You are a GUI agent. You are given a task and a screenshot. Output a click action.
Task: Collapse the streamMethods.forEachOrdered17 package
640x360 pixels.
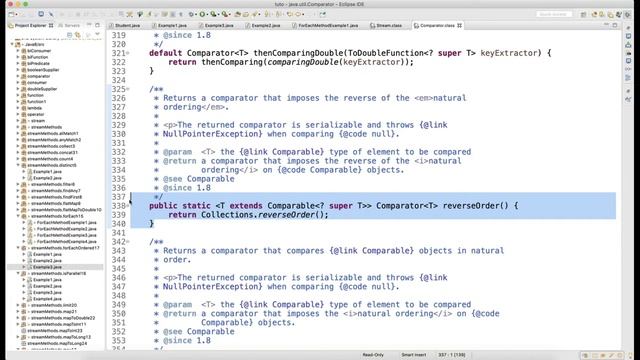pos(18,248)
